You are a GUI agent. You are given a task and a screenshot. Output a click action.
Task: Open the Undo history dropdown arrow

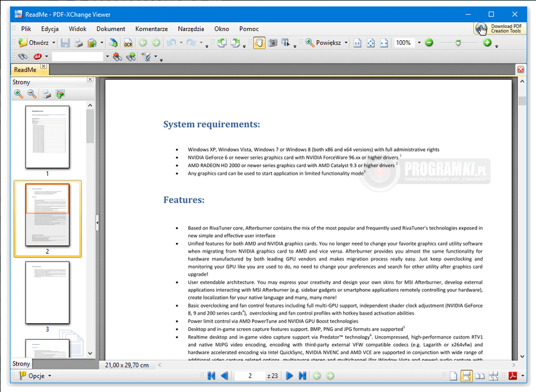coord(181,43)
